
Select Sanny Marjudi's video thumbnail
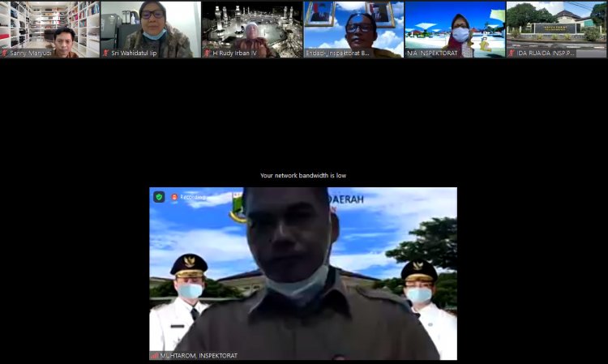[x=50, y=29]
